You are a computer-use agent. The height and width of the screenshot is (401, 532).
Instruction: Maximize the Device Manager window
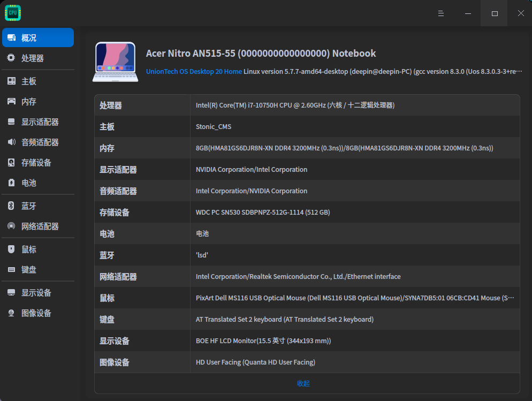(x=495, y=13)
